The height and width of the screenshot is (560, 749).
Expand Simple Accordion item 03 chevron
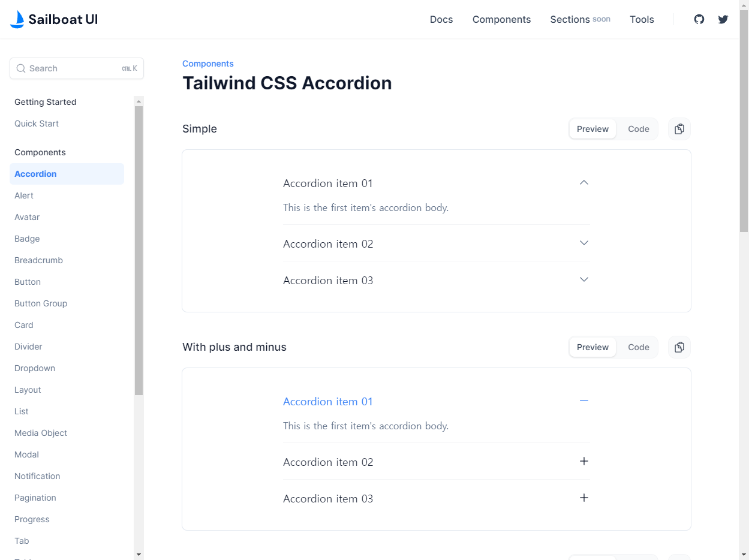point(584,279)
